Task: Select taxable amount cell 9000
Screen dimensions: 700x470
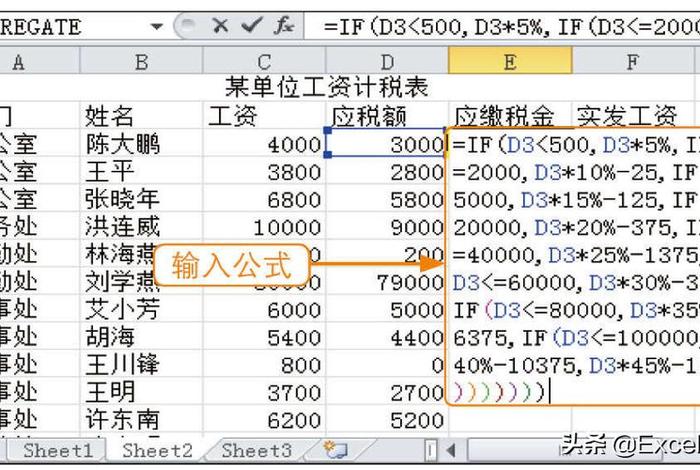Action: coord(386,227)
